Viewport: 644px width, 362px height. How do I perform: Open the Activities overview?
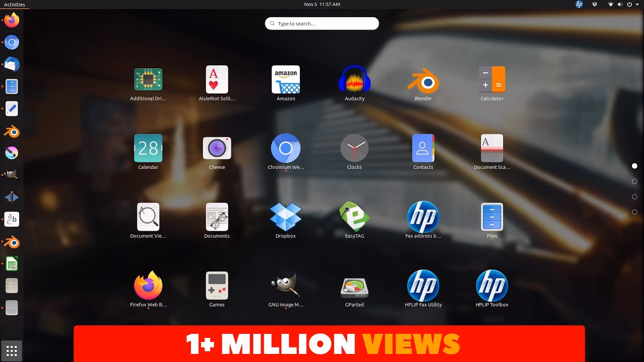click(x=14, y=5)
